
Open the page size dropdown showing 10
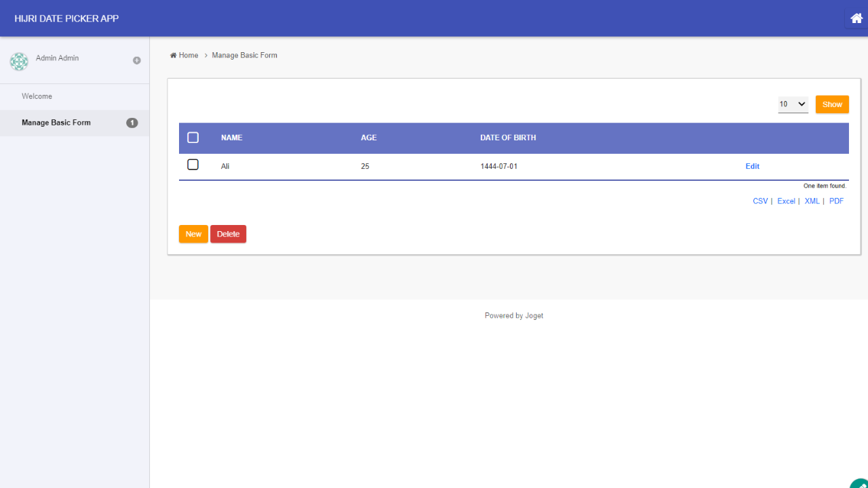[793, 104]
